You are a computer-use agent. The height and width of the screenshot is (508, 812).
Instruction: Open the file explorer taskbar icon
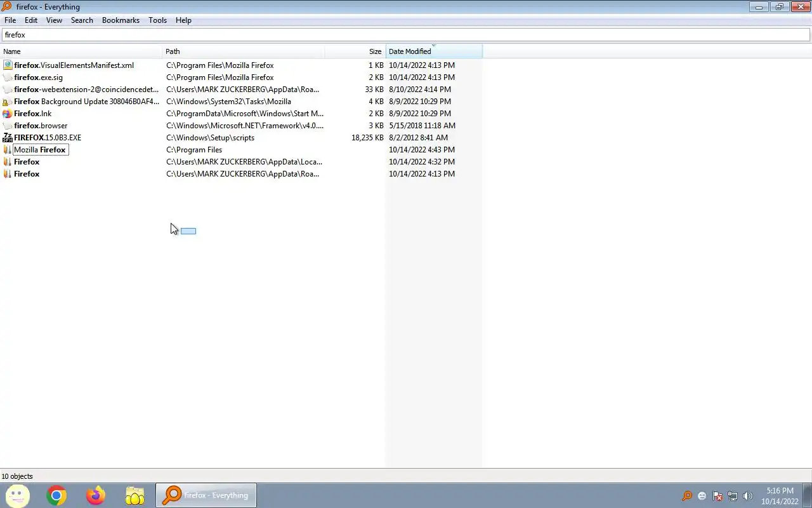point(135,495)
